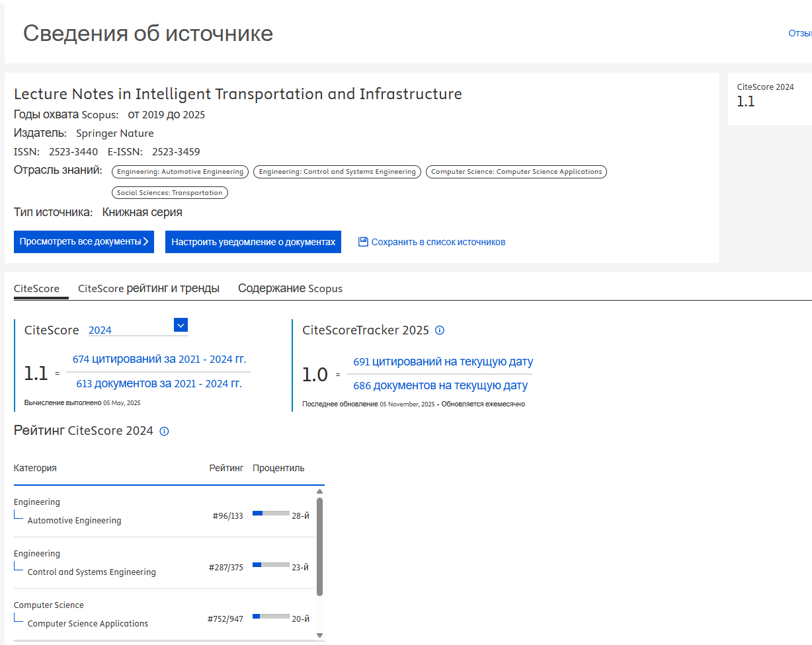Click 686 документов на текущую дату link
The height and width of the screenshot is (645, 812).
pyautogui.click(x=440, y=385)
